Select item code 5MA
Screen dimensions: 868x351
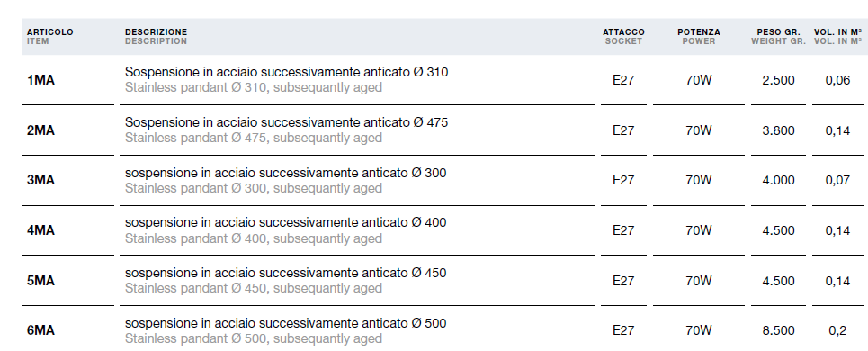click(x=41, y=281)
